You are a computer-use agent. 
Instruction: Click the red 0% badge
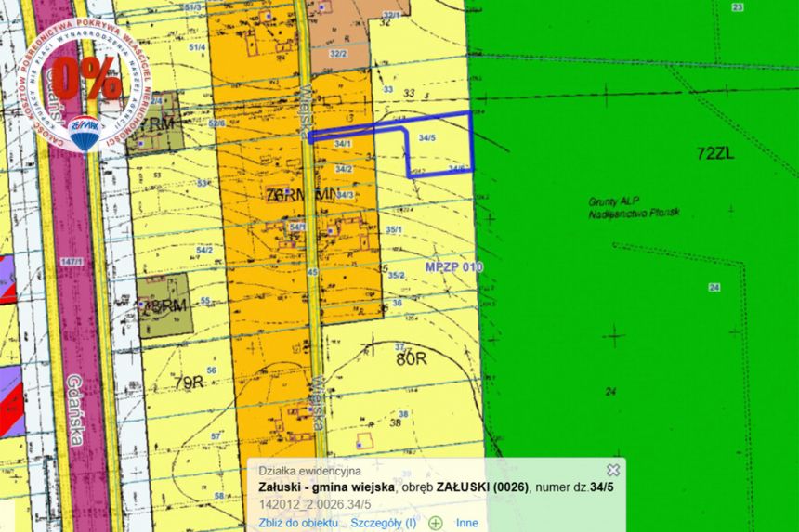pyautogui.click(x=86, y=78)
